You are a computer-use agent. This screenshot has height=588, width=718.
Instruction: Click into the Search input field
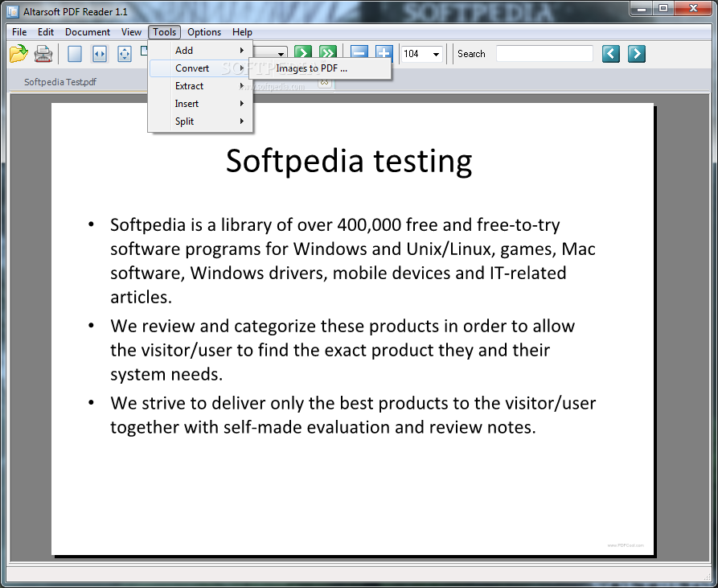[x=544, y=54]
